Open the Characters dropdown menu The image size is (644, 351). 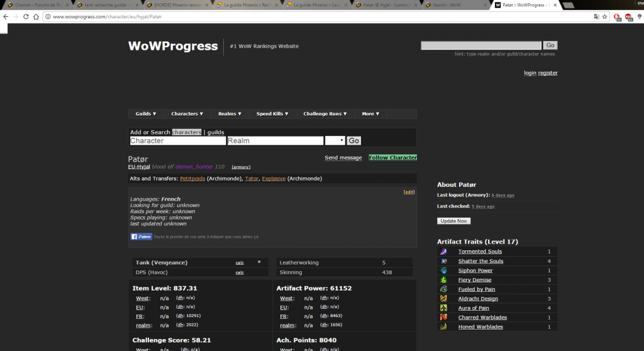[x=187, y=114]
